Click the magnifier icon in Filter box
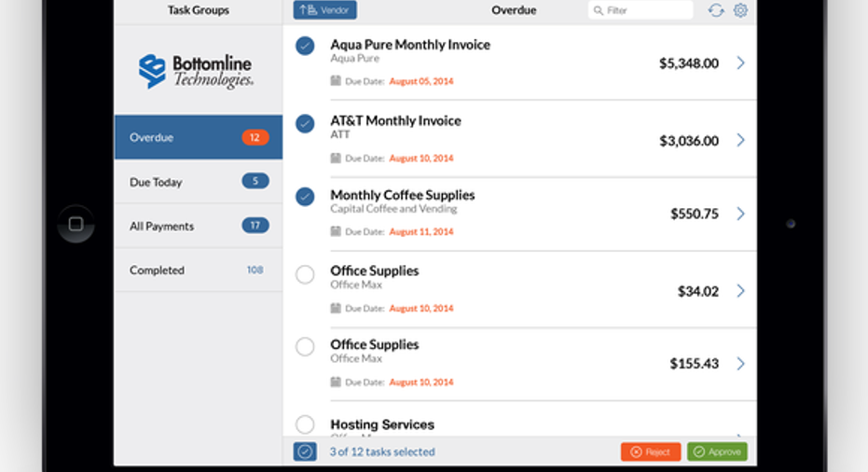Screen dimensions: 868x472 tap(598, 10)
